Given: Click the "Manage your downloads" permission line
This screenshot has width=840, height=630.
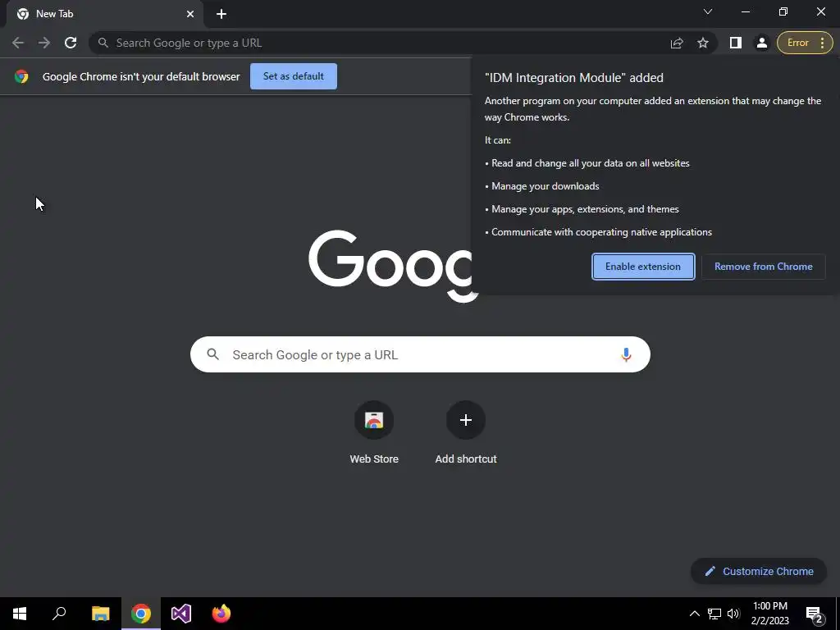Looking at the screenshot, I should (546, 186).
